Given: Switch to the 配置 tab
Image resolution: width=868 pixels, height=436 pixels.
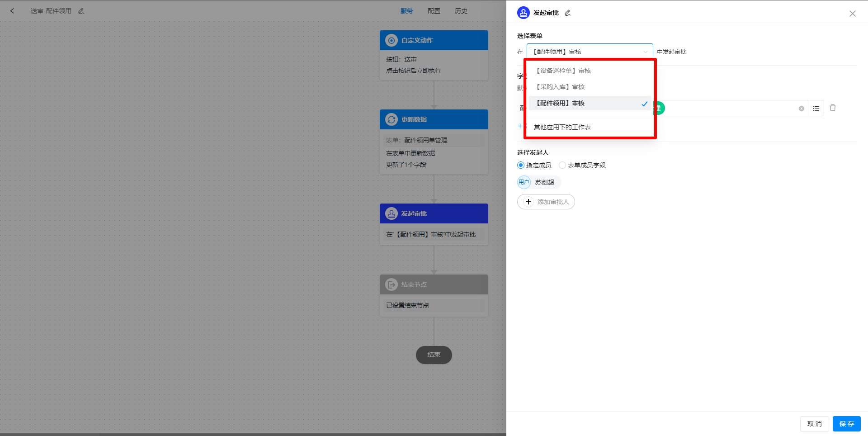Looking at the screenshot, I should [x=434, y=11].
